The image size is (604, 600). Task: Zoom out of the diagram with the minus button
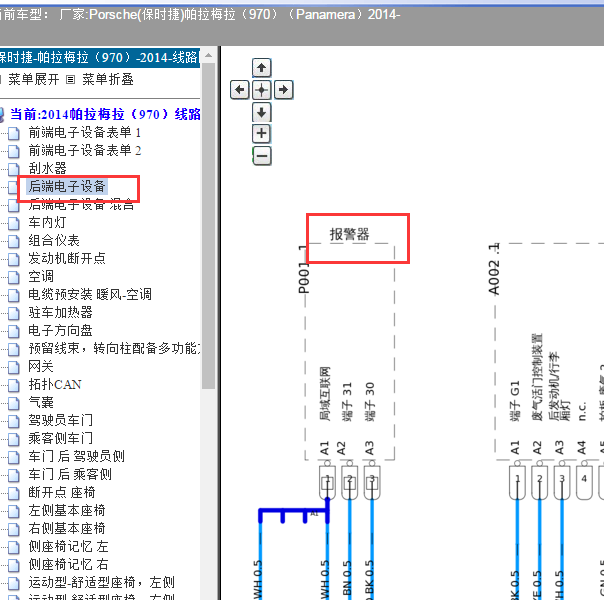point(262,156)
